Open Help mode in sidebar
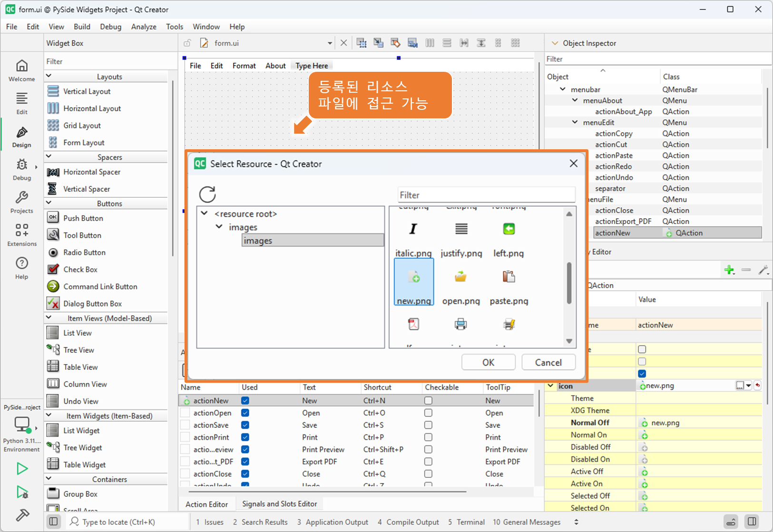 (x=22, y=268)
